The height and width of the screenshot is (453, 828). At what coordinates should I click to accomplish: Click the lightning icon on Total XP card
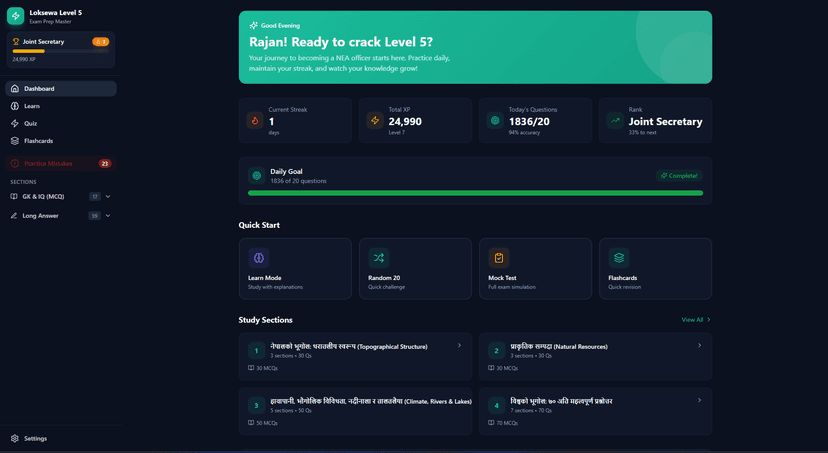(375, 121)
